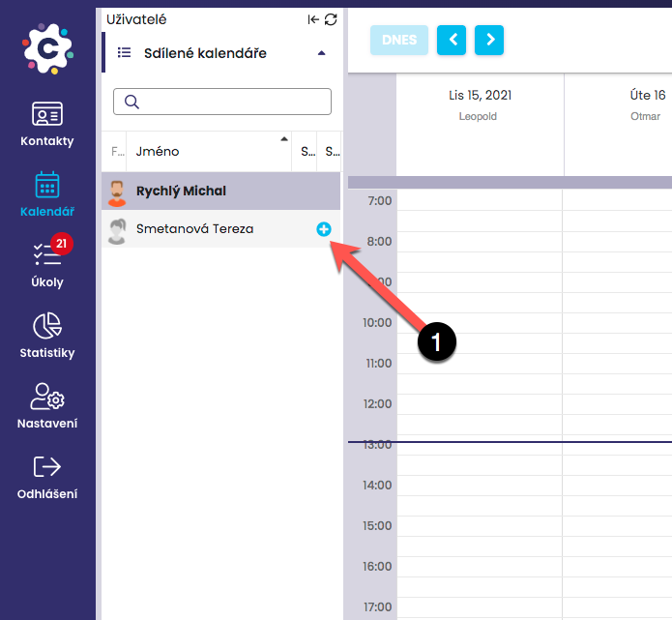Click the 21 tasks notification badge
Viewport: 672px width, 620px height.
tap(62, 244)
